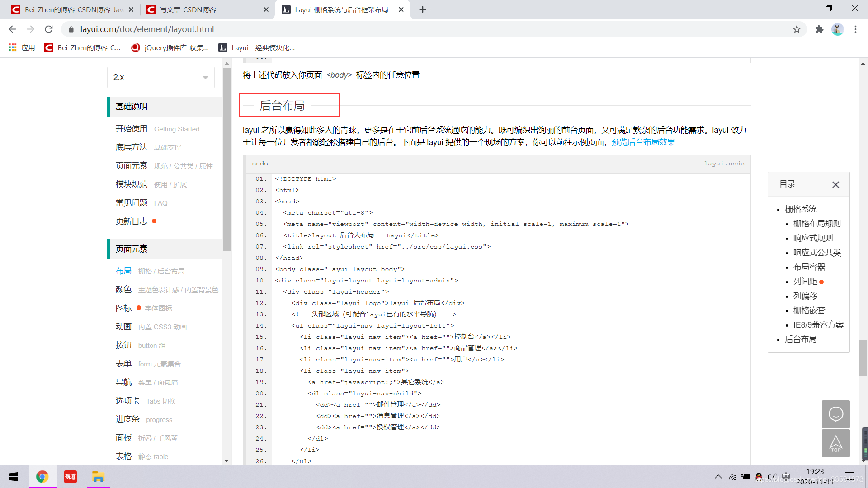
Task: Open 表格 静态 table sidebar item
Action: point(142,456)
